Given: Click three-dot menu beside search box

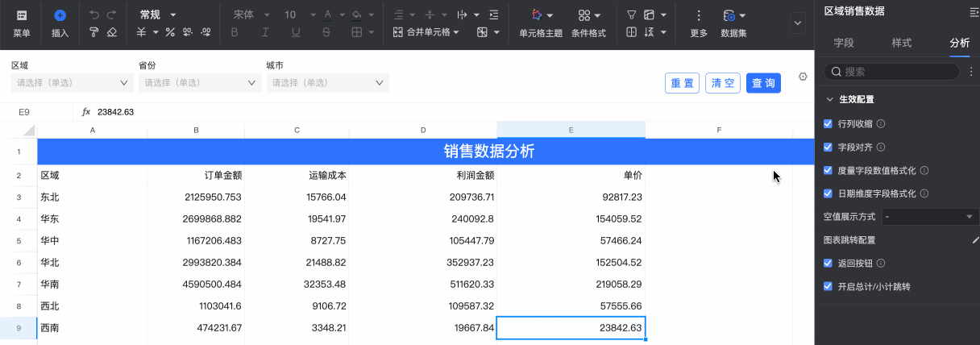Looking at the screenshot, I should pyautogui.click(x=971, y=72).
